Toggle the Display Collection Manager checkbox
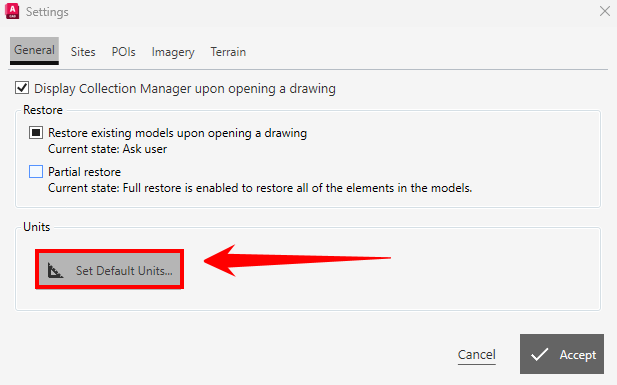The image size is (617, 385). coord(22,88)
